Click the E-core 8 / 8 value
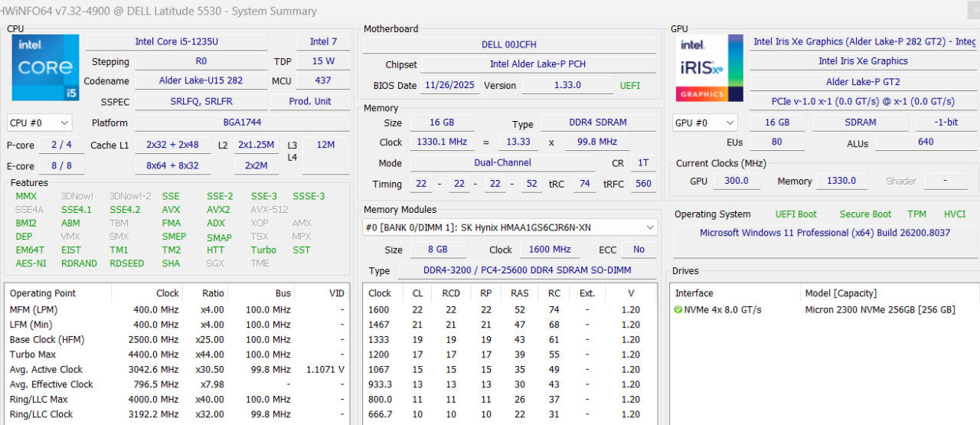 coord(61,165)
